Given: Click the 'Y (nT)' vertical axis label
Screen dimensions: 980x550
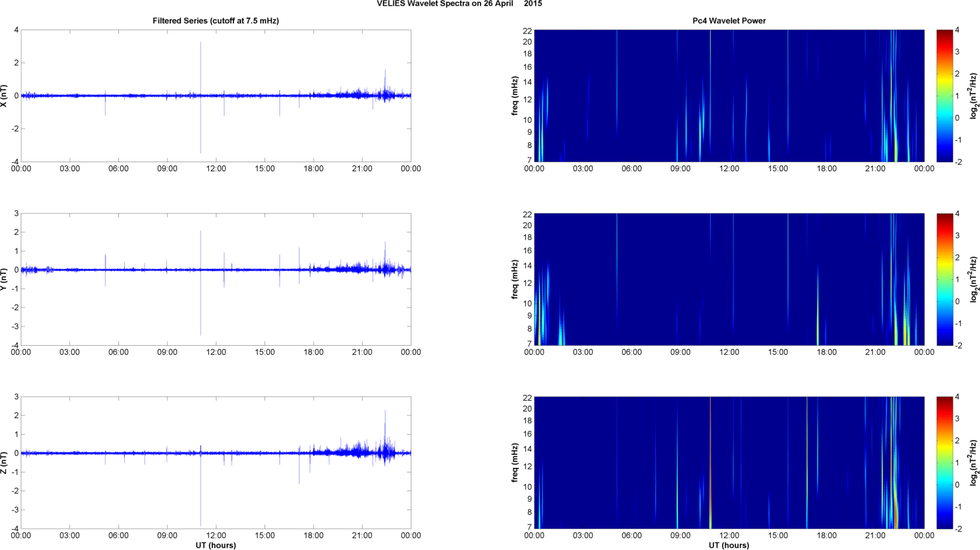Looking at the screenshot, I should pyautogui.click(x=5, y=279).
